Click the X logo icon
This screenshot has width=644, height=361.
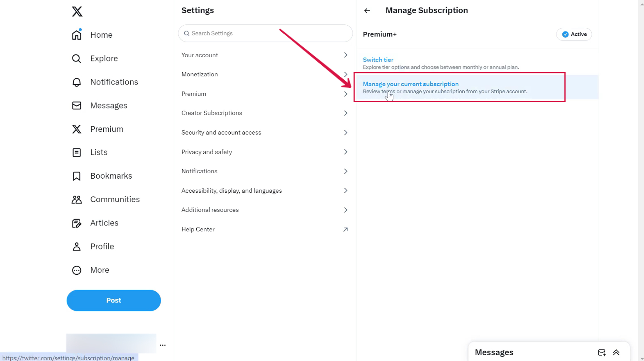77,11
